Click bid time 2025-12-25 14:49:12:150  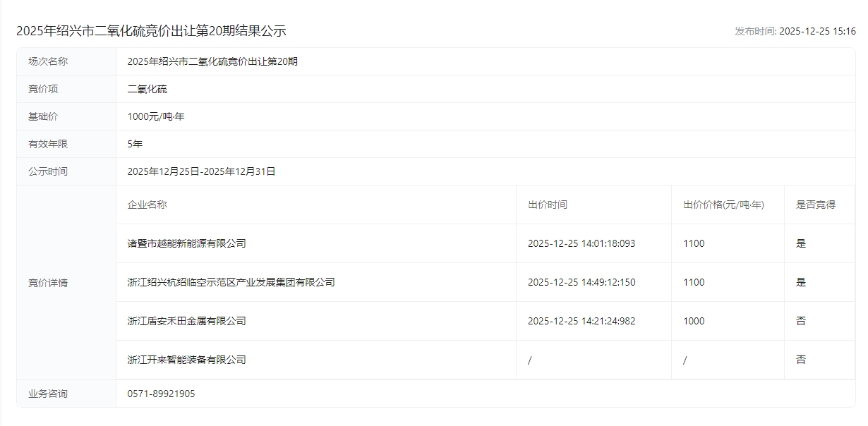[x=581, y=282]
